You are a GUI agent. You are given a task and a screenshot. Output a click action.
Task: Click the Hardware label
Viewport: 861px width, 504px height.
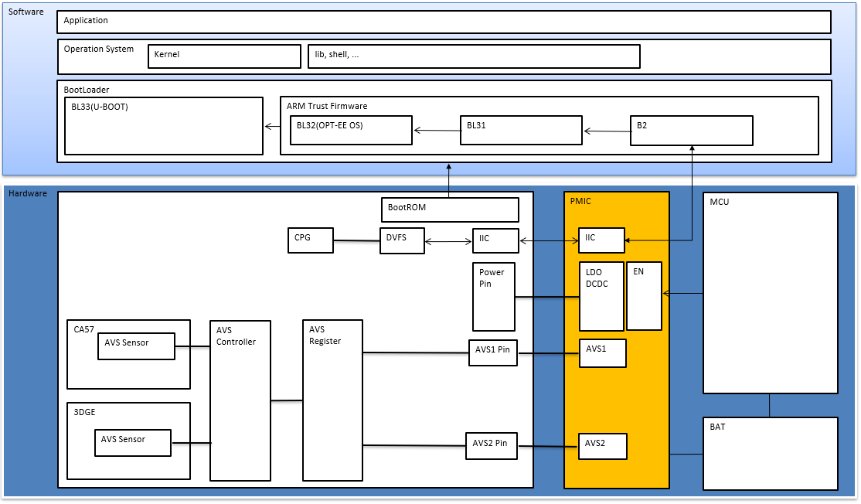(x=28, y=193)
